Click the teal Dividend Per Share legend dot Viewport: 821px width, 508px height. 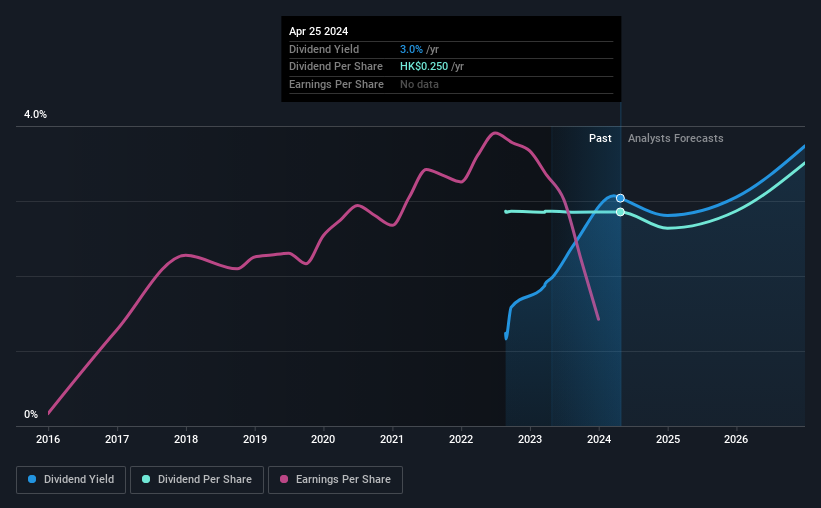(x=146, y=479)
